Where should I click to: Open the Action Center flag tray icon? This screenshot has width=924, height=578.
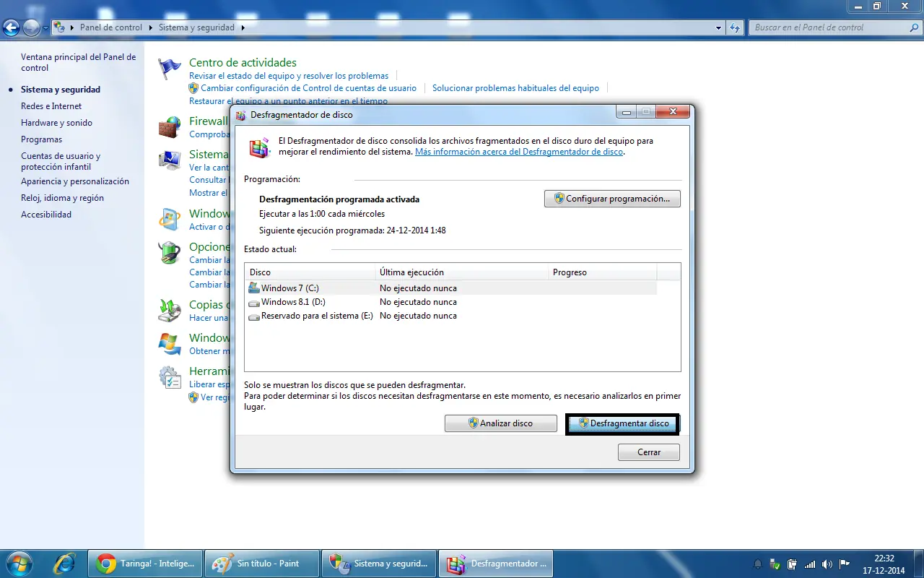[843, 564]
